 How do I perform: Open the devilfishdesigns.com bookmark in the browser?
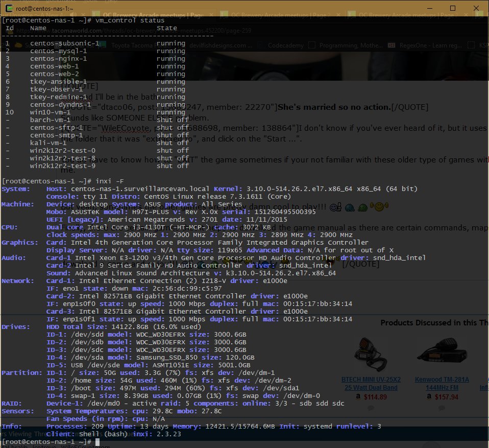pos(221,45)
